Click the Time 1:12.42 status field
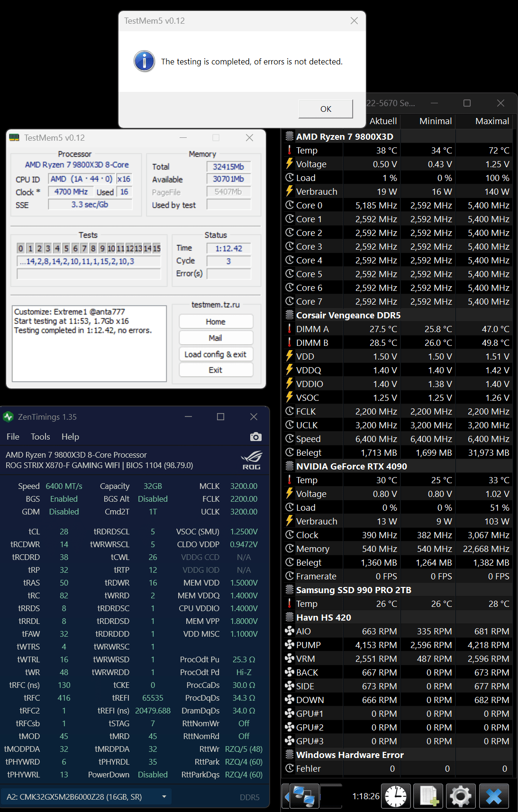Screen dimensions: 518x812 [228, 248]
